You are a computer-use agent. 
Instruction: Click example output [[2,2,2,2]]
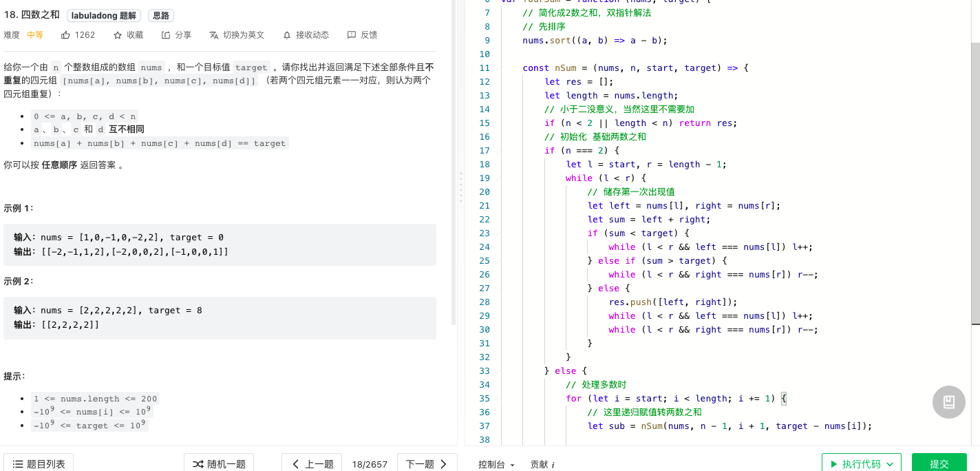(70, 324)
